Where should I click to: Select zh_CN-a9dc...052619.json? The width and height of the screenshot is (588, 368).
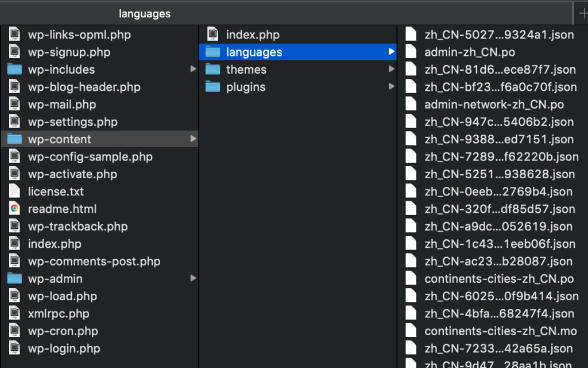pyautogui.click(x=498, y=227)
